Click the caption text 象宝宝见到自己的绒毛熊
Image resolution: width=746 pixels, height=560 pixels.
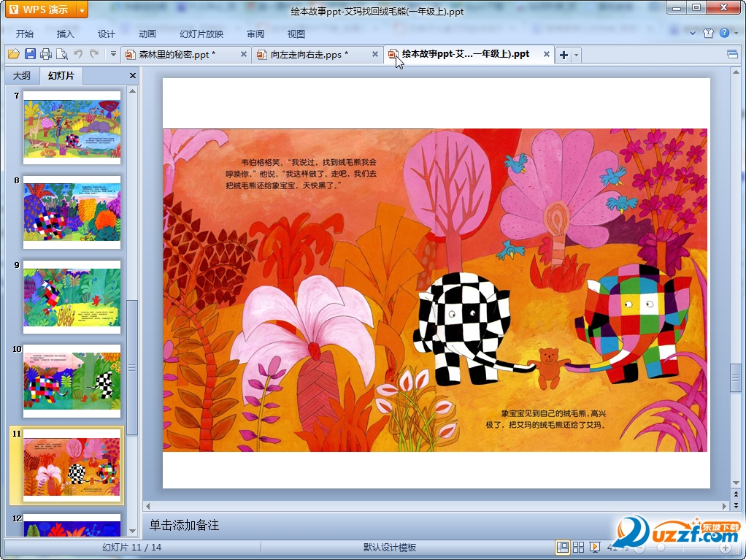[546, 419]
